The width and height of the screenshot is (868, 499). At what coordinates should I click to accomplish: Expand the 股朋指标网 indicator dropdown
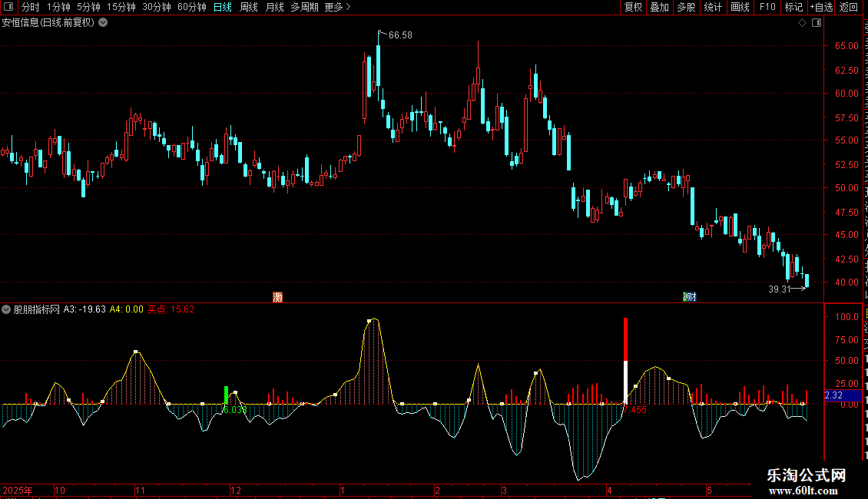coord(6,309)
